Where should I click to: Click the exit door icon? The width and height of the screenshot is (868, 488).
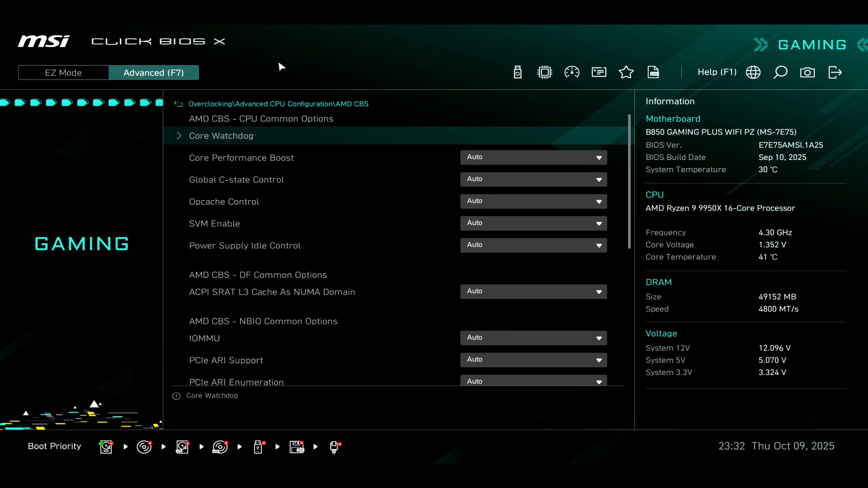835,72
